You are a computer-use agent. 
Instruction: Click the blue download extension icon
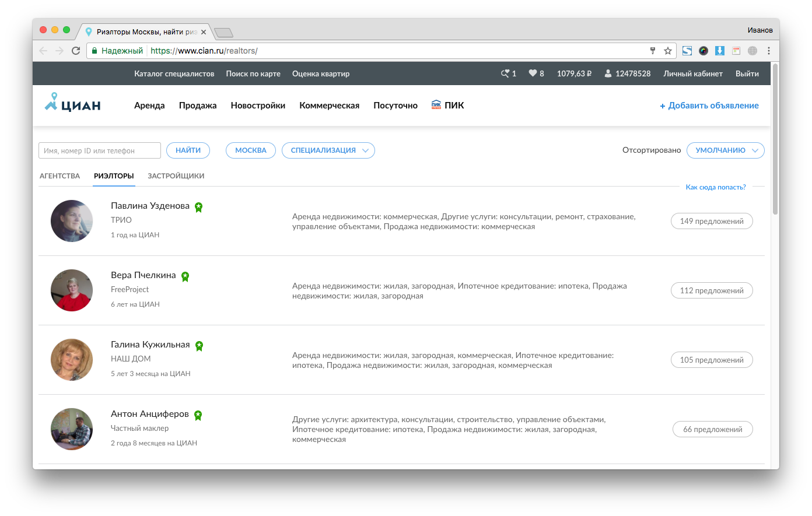click(x=720, y=51)
